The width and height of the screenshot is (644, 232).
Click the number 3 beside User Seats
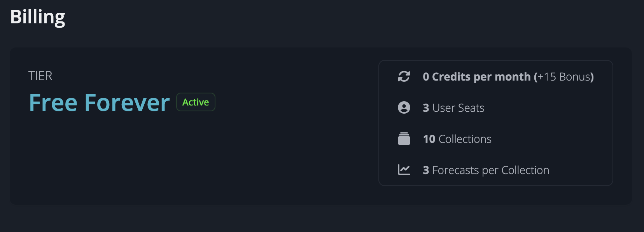click(426, 108)
